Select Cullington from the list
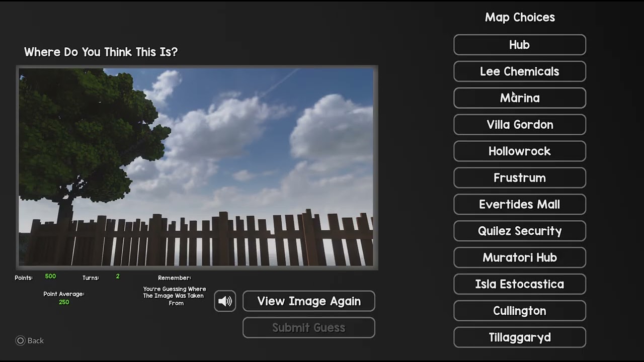The width and height of the screenshot is (644, 362). pos(520,311)
